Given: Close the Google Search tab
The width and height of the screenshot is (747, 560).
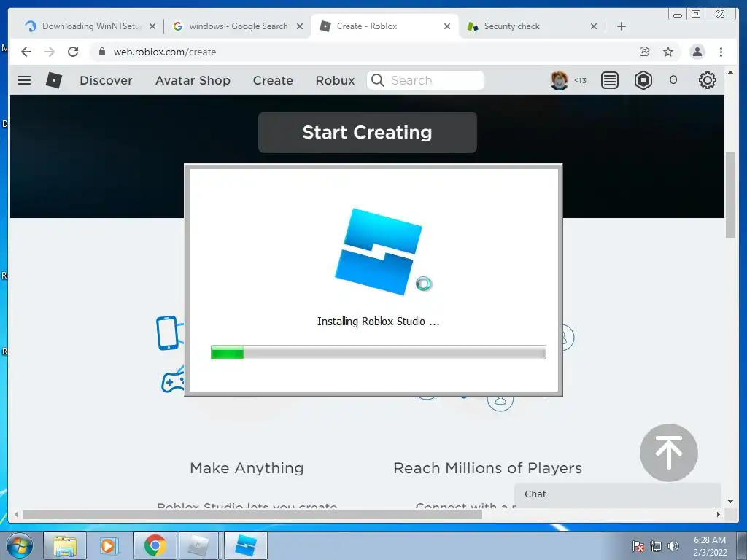Looking at the screenshot, I should pos(300,26).
